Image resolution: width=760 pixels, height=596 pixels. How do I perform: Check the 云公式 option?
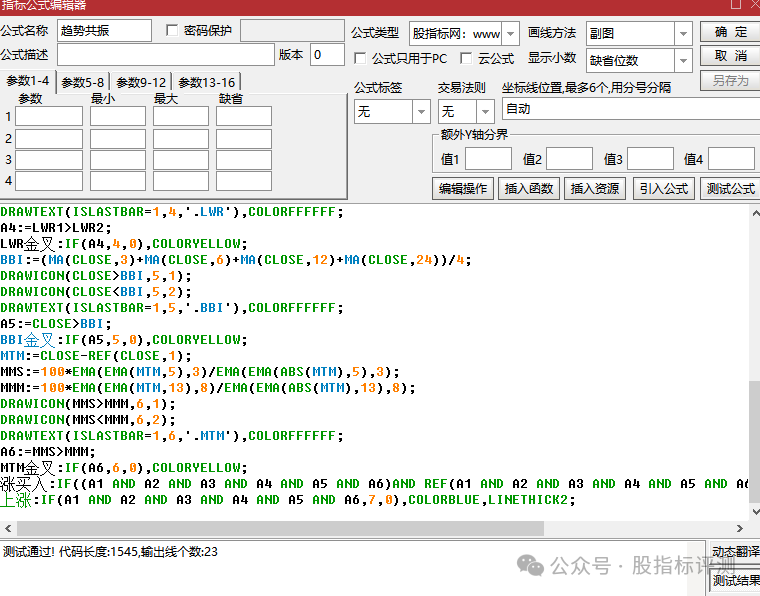point(466,58)
